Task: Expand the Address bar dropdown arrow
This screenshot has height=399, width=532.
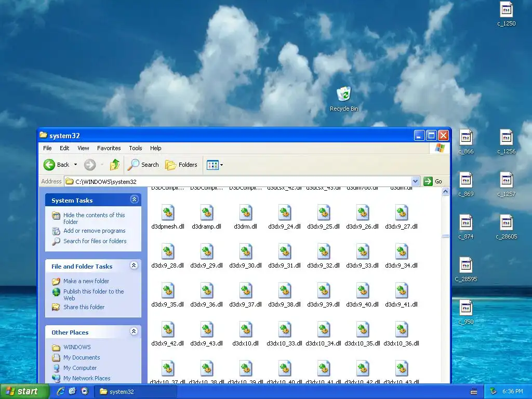Action: tap(415, 181)
